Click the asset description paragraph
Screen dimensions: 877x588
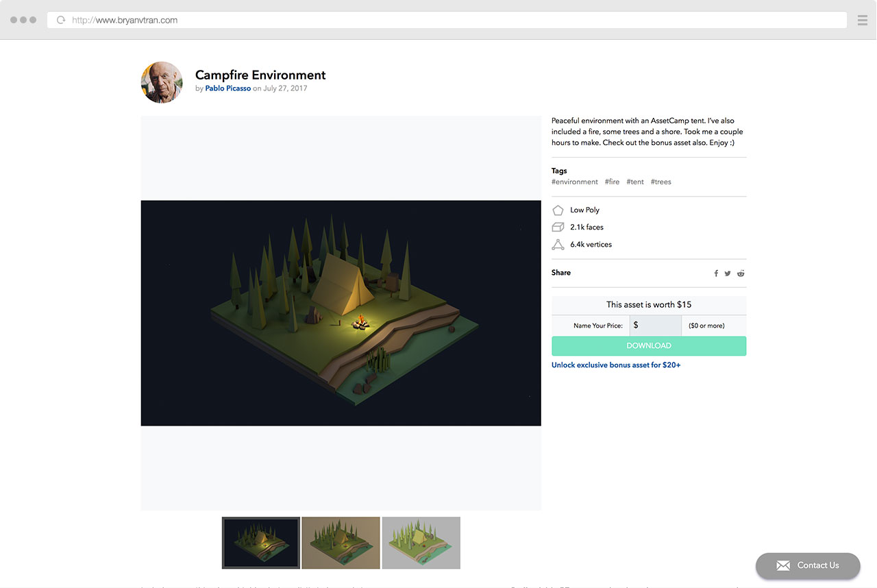point(647,132)
